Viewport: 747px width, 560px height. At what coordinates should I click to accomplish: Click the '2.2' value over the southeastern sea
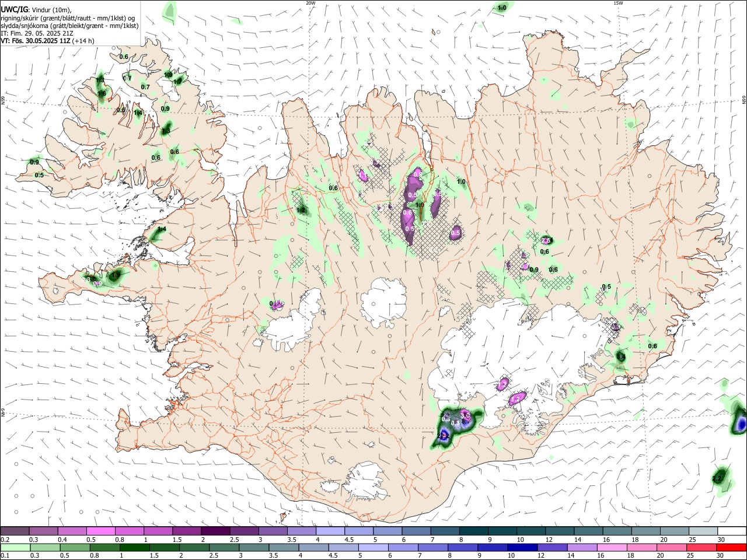pyautogui.click(x=717, y=479)
